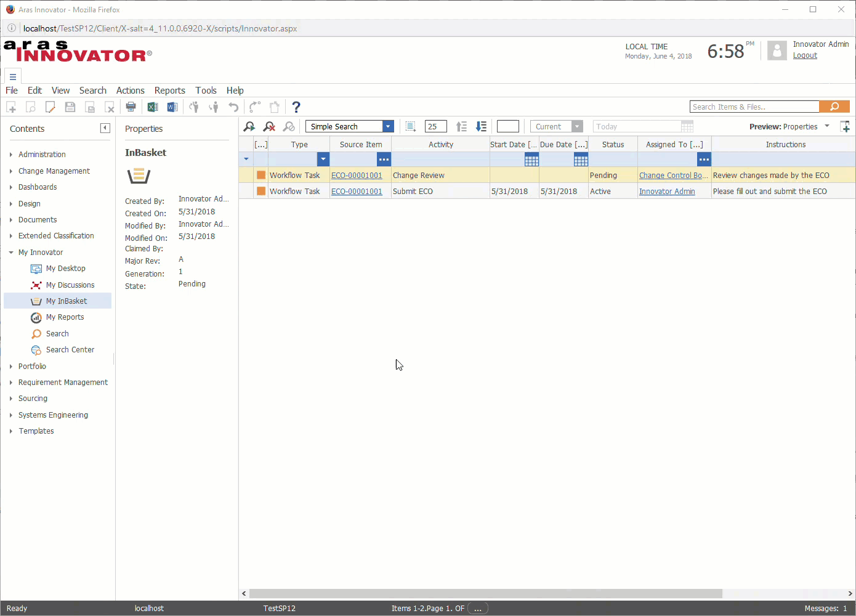Viewport: 856px width, 616px height.
Task: Toggle the hamburger navigation button
Action: pos(12,77)
